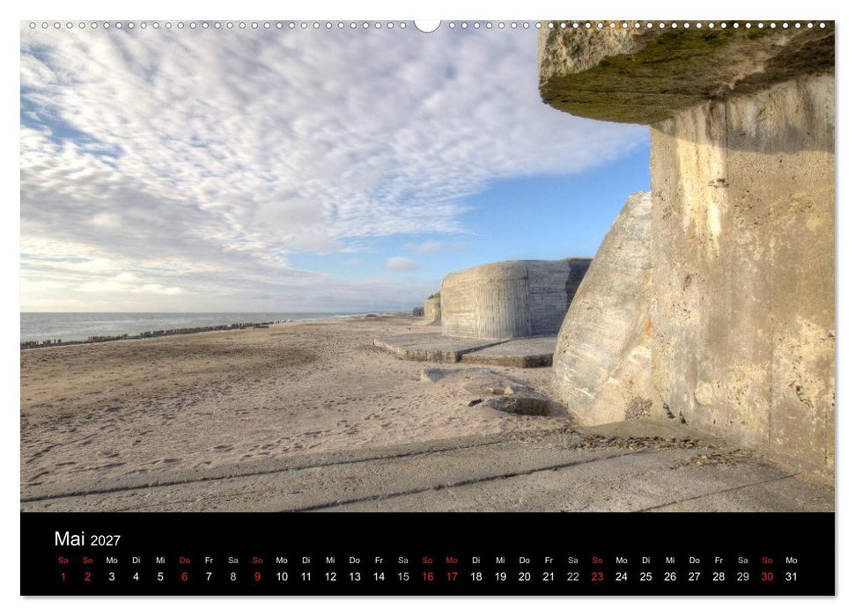
Task: Select day 22 in the calendar row
Action: pos(573,576)
